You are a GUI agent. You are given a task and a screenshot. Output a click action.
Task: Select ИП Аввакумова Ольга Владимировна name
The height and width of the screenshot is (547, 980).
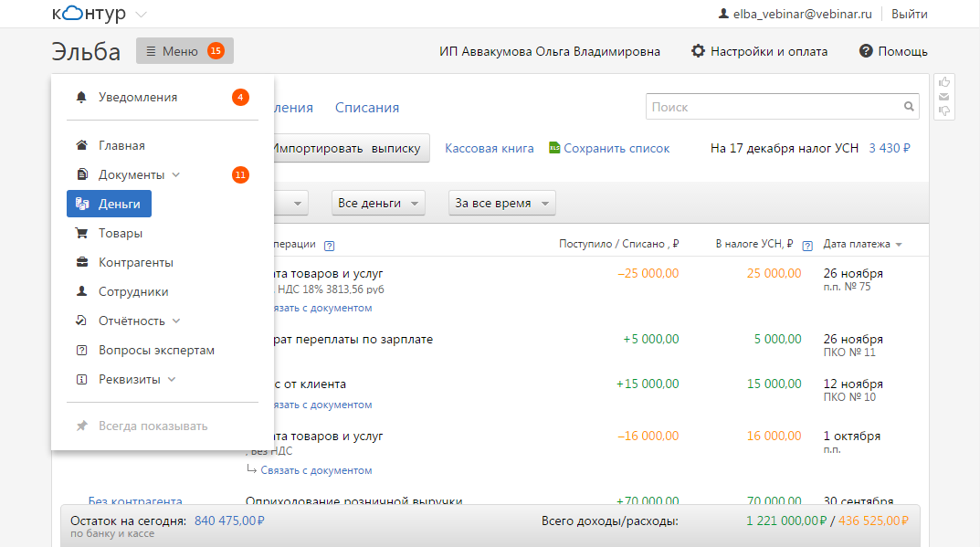(550, 51)
